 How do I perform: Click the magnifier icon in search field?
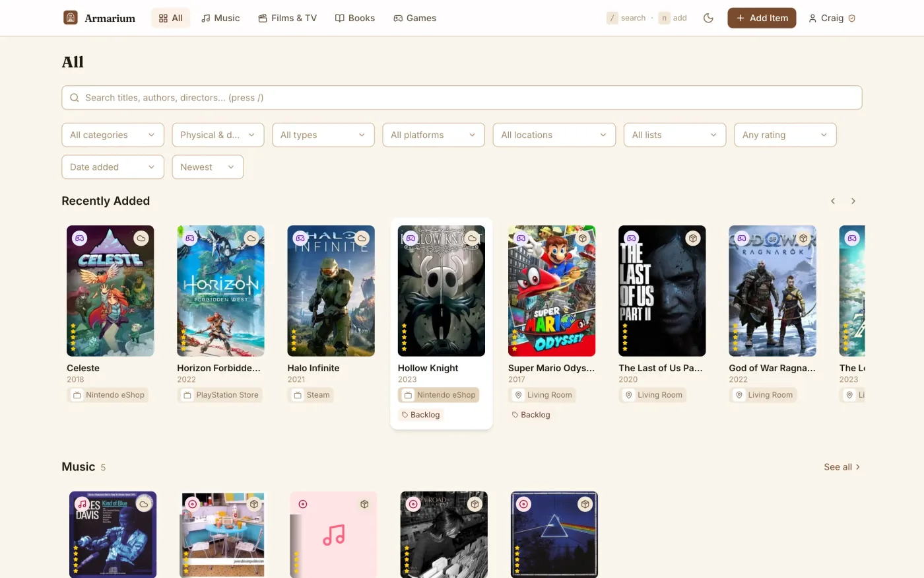tap(75, 98)
